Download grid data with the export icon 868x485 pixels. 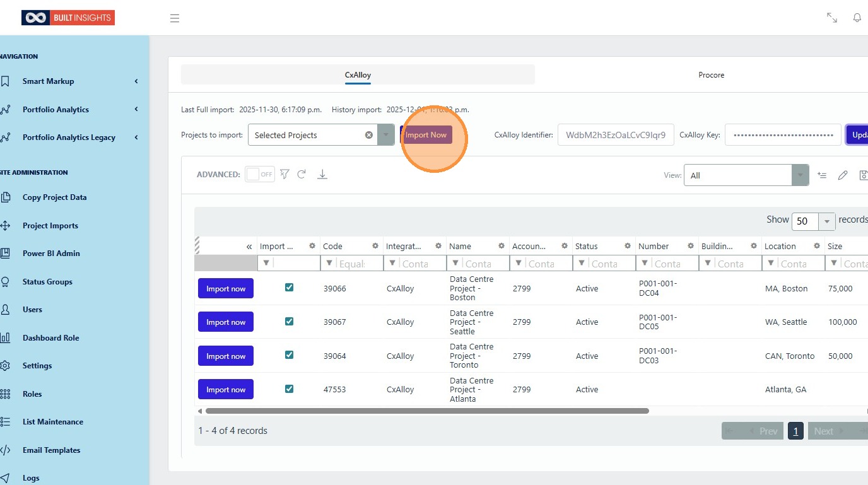[322, 174]
